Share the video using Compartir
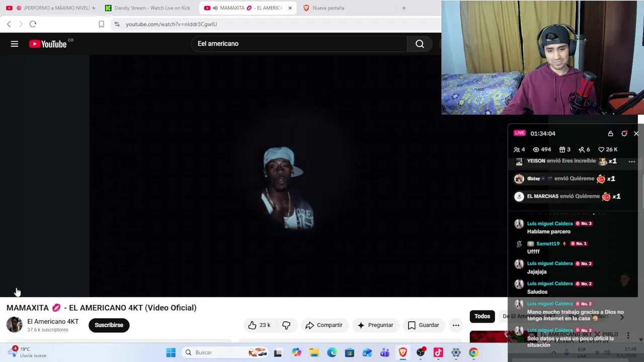 coord(324,325)
